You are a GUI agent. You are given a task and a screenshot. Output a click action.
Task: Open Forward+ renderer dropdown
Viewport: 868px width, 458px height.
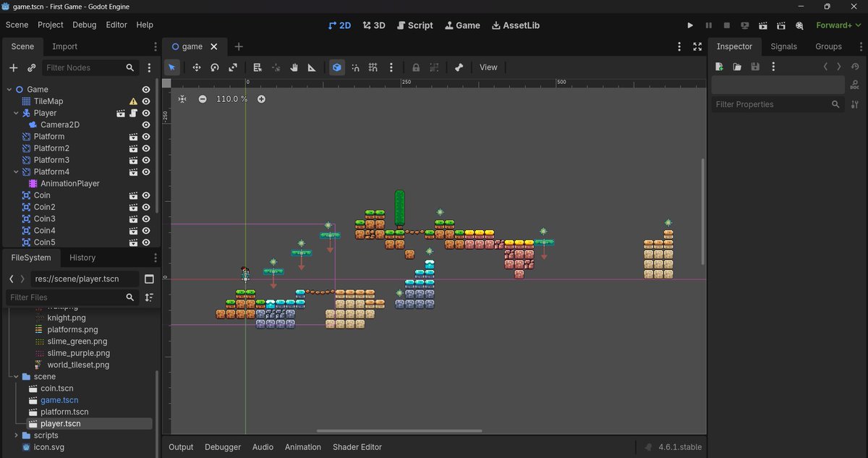(x=838, y=25)
